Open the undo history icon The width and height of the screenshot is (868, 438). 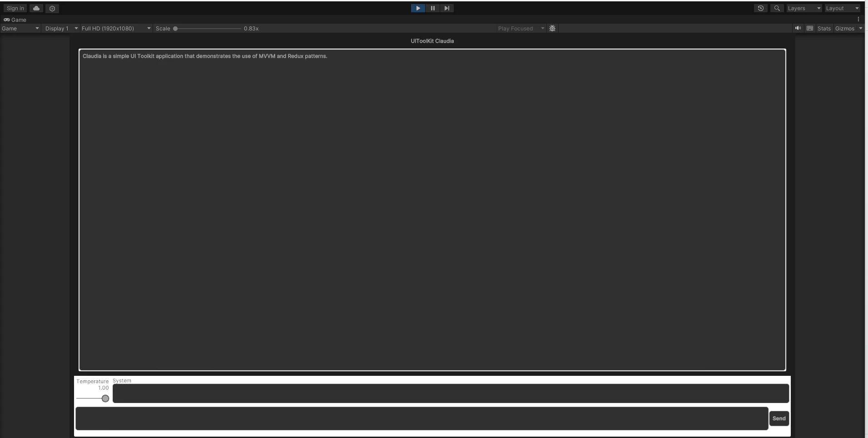pyautogui.click(x=761, y=8)
